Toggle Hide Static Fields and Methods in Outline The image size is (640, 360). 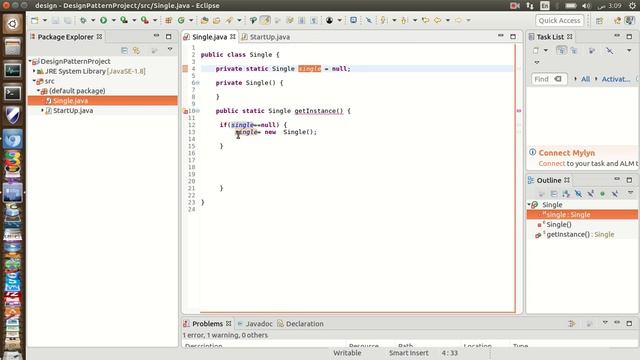point(590,193)
